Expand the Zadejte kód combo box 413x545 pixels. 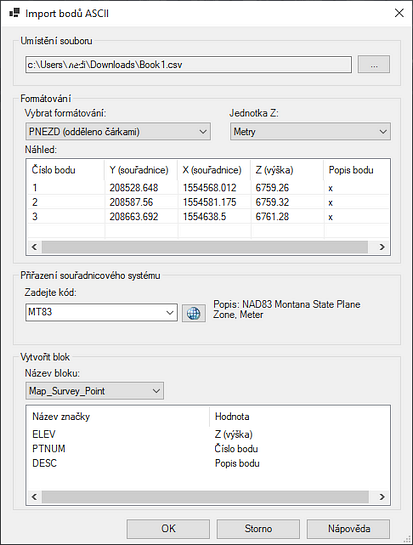pyautogui.click(x=170, y=312)
